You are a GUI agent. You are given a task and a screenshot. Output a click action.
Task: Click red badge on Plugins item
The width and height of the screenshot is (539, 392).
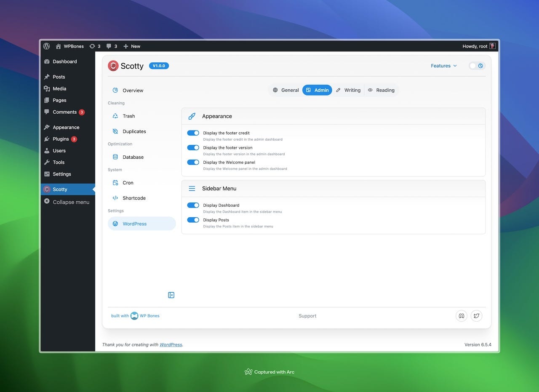coord(74,139)
